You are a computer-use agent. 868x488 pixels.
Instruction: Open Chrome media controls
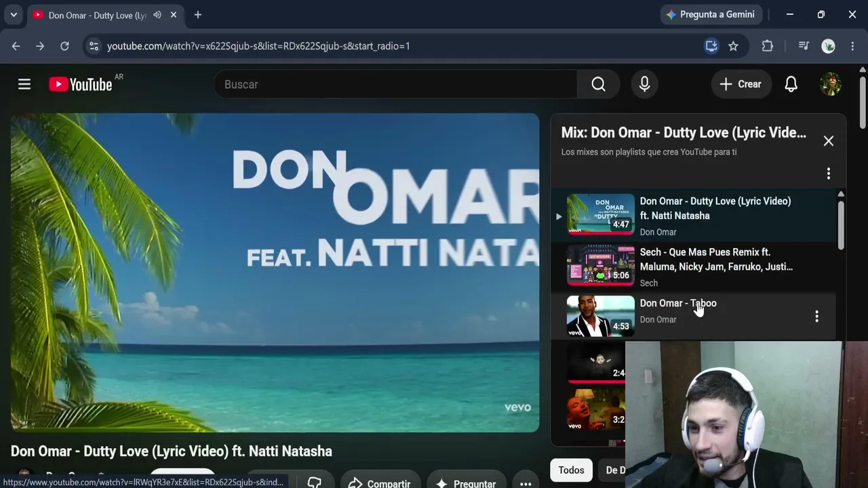tap(804, 46)
